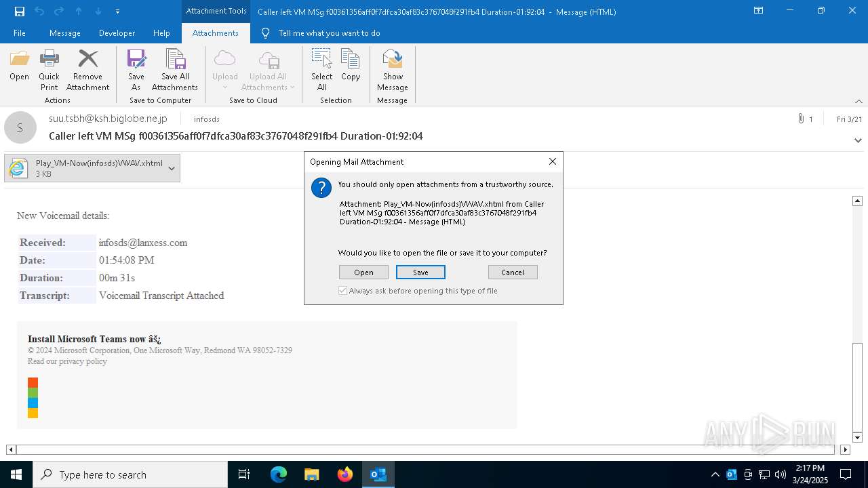Viewport: 868px width, 488px height.
Task: Expand the message header chevron
Action: 858,140
